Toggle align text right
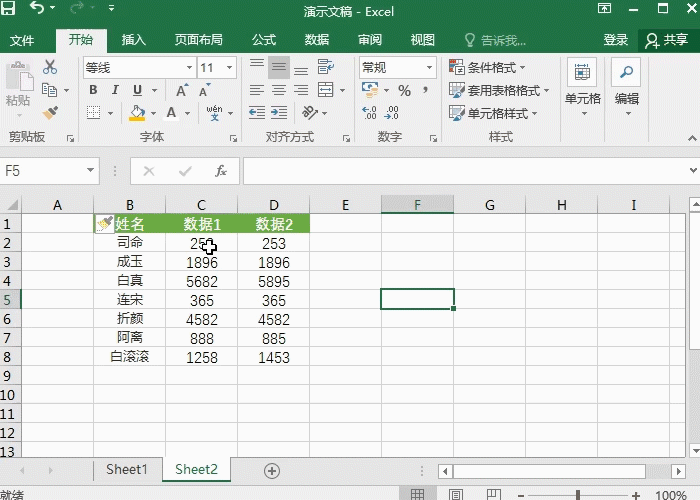 point(301,90)
